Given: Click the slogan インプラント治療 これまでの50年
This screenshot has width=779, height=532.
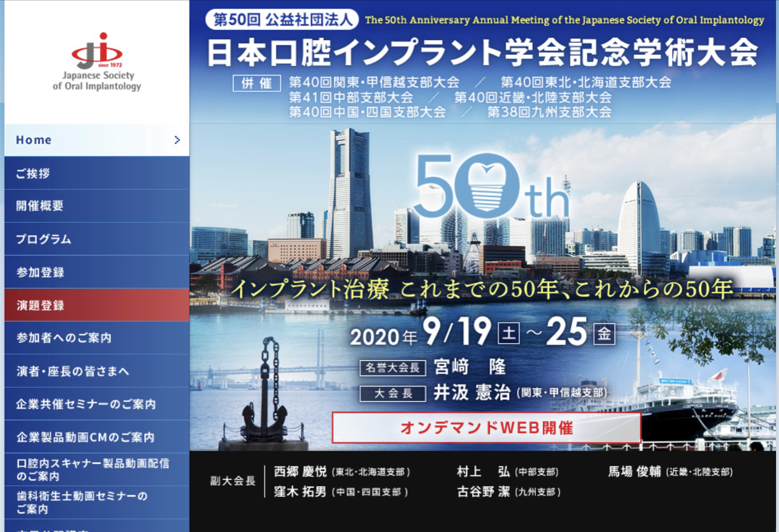Looking at the screenshot, I should [482, 289].
